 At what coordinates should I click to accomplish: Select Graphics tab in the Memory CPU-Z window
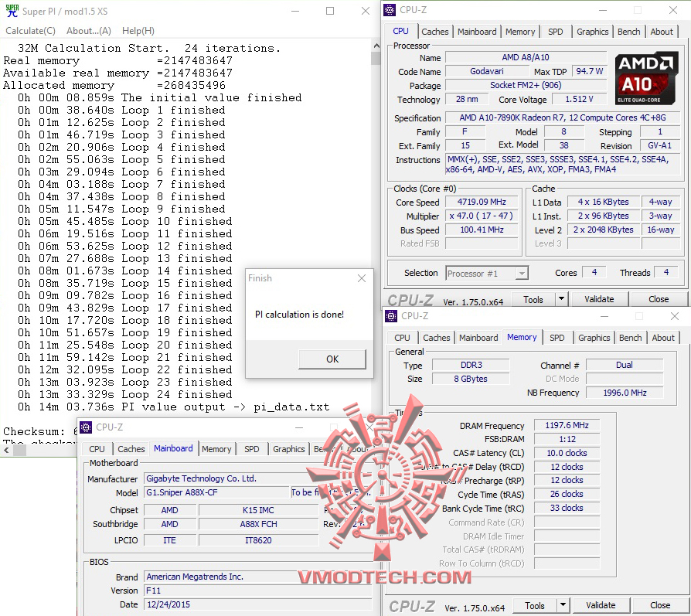pos(594,338)
